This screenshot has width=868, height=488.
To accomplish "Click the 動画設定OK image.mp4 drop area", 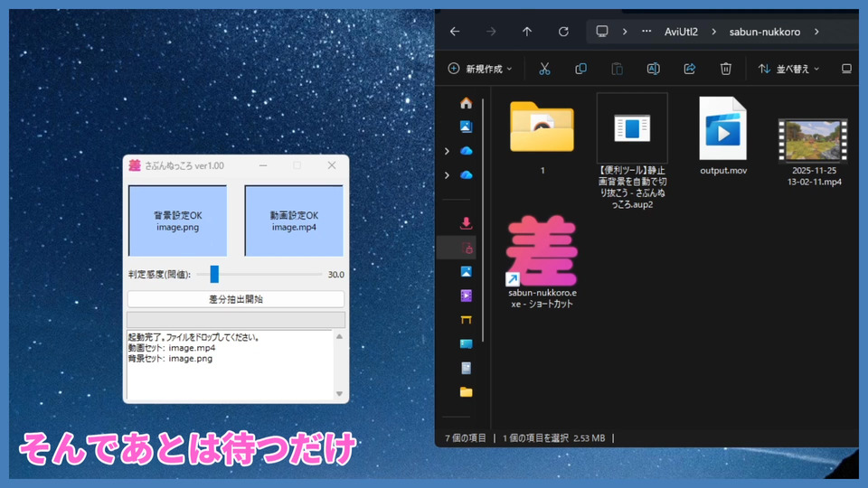I will pos(294,221).
